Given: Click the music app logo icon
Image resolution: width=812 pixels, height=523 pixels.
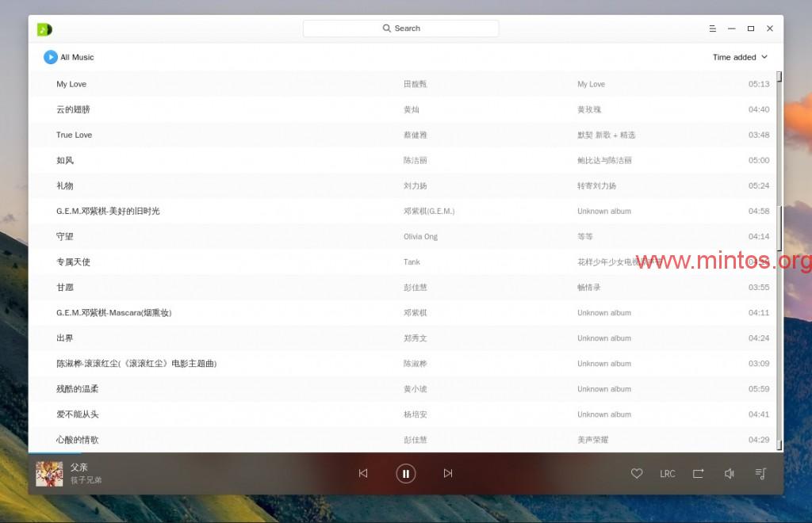Looking at the screenshot, I should click(44, 29).
